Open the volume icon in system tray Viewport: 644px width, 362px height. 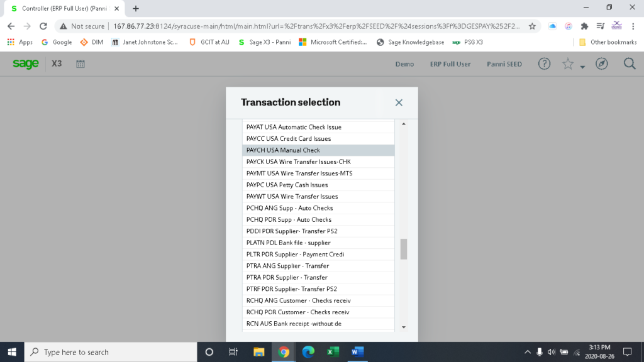click(x=552, y=352)
